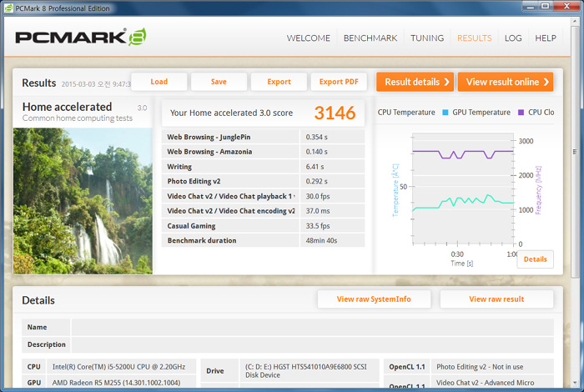Click the chart Details button
This screenshot has width=584, height=392.
[536, 259]
